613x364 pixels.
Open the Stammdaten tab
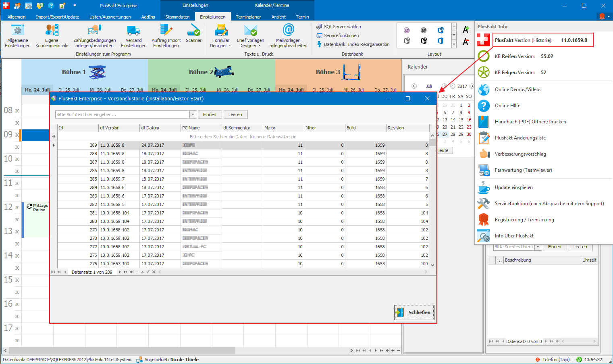[177, 17]
